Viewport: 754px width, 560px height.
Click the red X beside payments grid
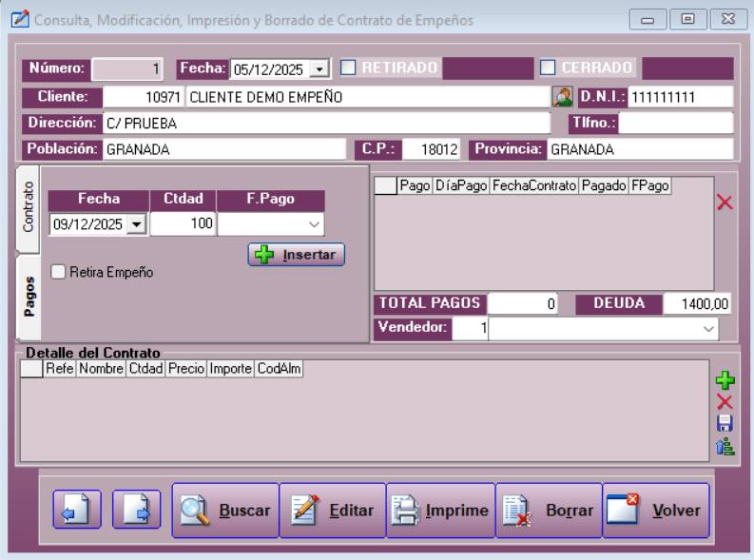click(x=725, y=203)
